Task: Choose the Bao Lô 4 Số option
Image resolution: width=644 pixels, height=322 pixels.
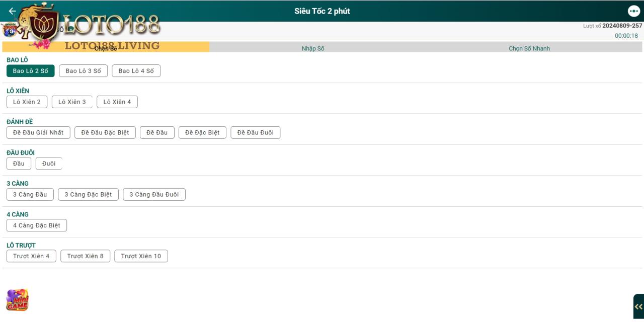Action: click(136, 71)
